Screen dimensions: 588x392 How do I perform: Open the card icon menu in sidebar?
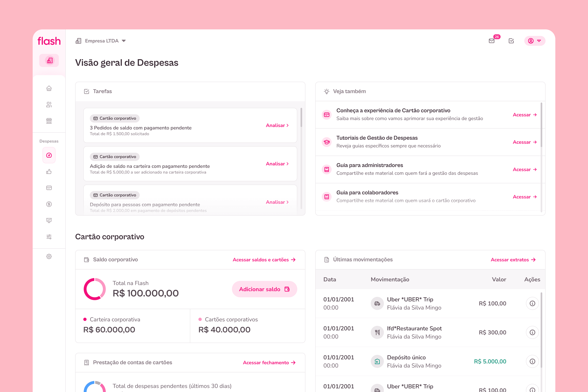pyautogui.click(x=49, y=188)
